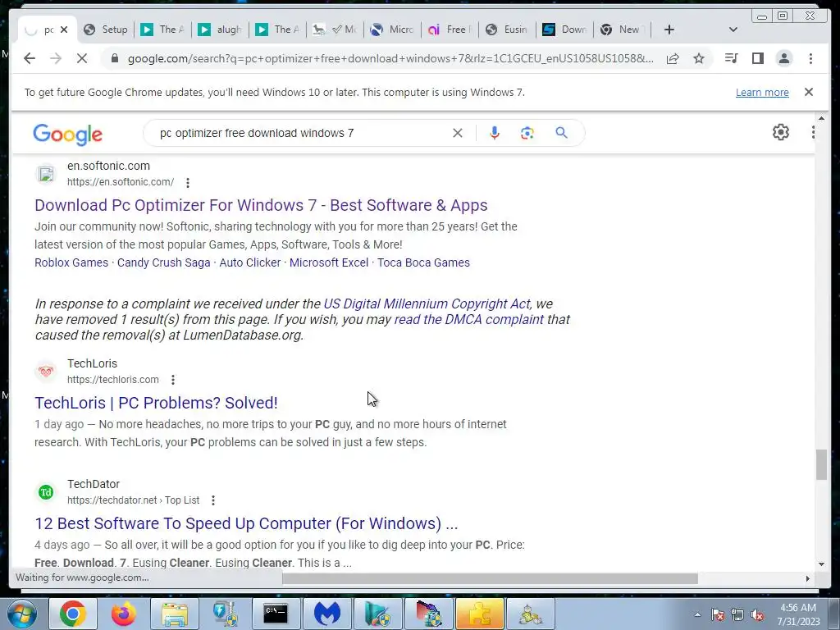Switch to the Eusin tab
This screenshot has width=840, height=630.
[507, 30]
